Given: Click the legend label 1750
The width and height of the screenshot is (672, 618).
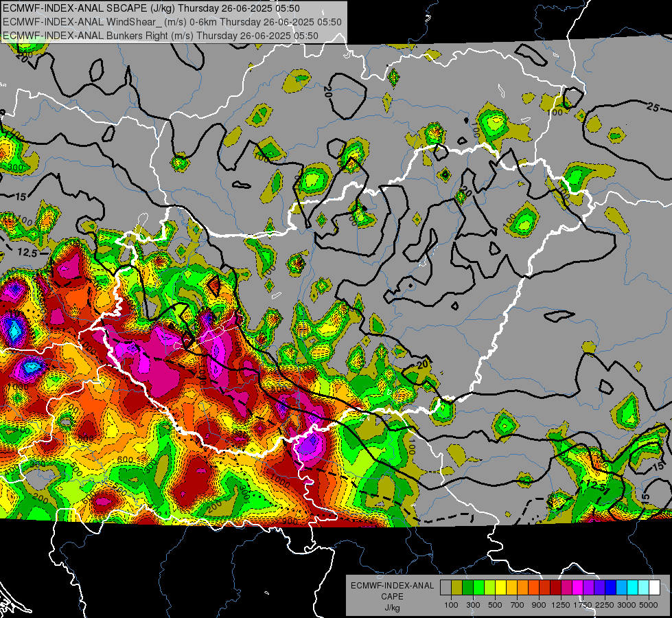Looking at the screenshot, I should click(x=583, y=605).
